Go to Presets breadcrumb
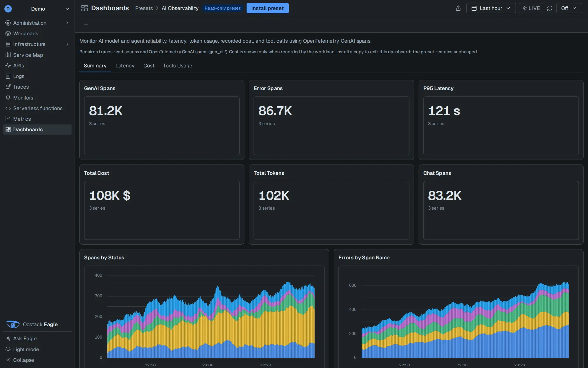This screenshot has height=368, width=588. click(x=144, y=8)
